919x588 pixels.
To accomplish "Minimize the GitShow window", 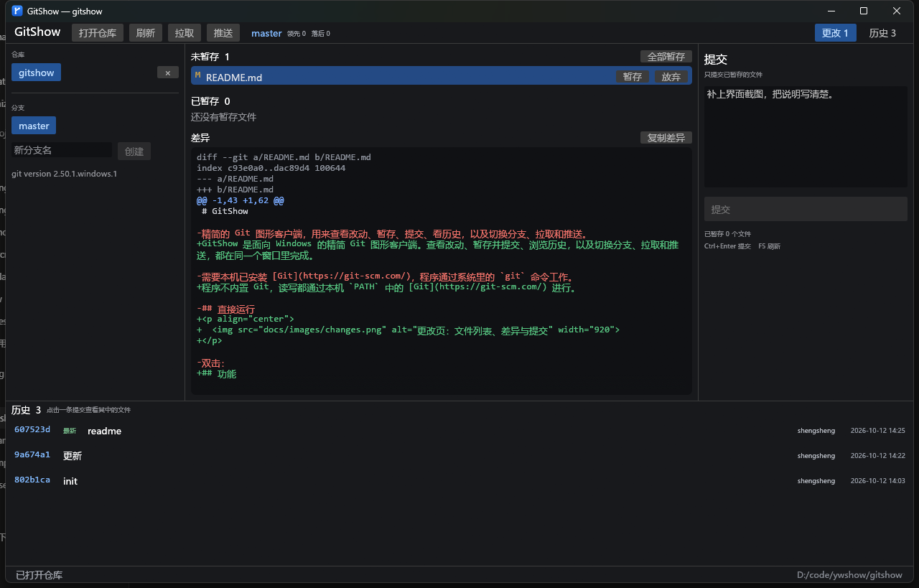I will pyautogui.click(x=831, y=11).
